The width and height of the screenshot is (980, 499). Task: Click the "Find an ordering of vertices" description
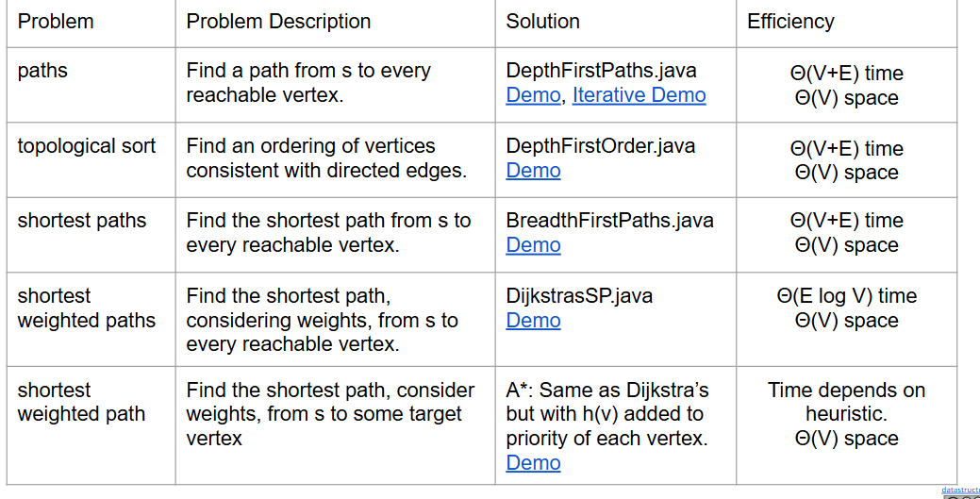click(x=311, y=146)
